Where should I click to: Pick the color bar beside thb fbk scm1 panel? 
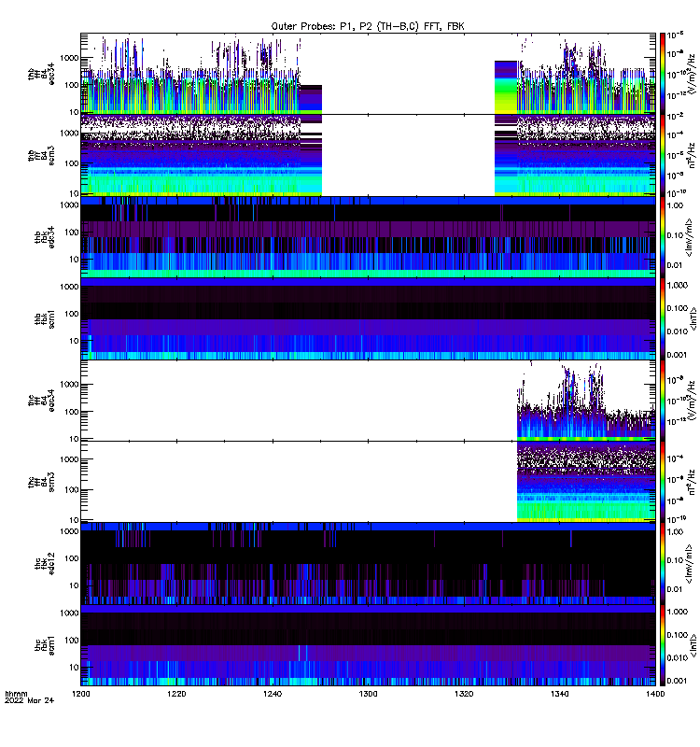pyautogui.click(x=663, y=318)
